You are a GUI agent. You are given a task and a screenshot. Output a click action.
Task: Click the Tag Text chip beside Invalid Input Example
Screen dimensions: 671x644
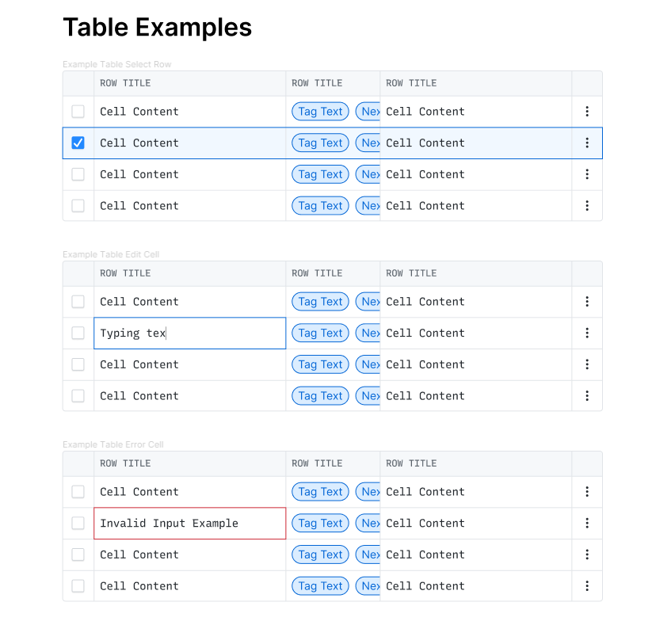(x=320, y=523)
